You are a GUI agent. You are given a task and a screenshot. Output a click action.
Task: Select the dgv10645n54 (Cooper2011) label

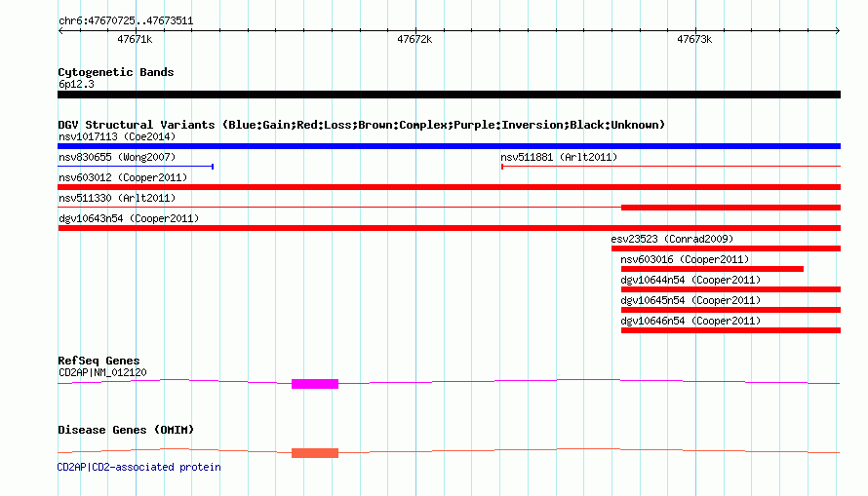(x=690, y=300)
